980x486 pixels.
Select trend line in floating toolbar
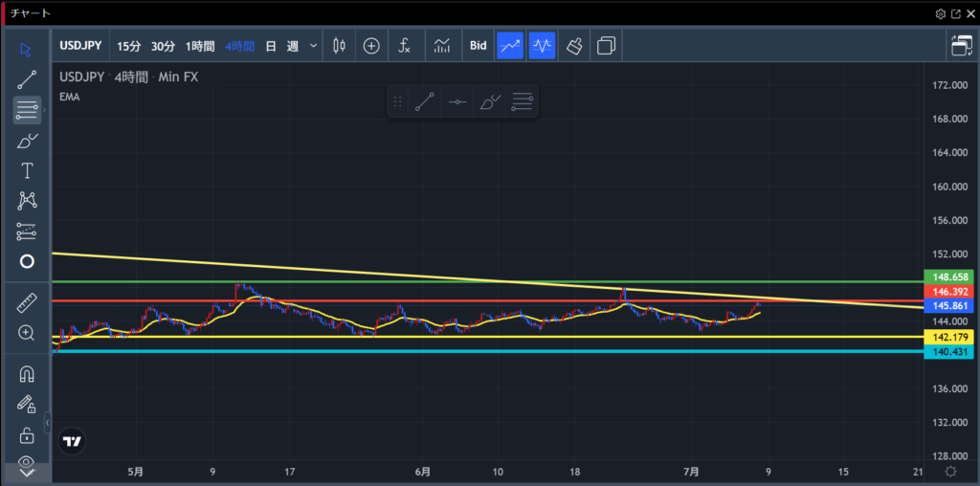(424, 101)
